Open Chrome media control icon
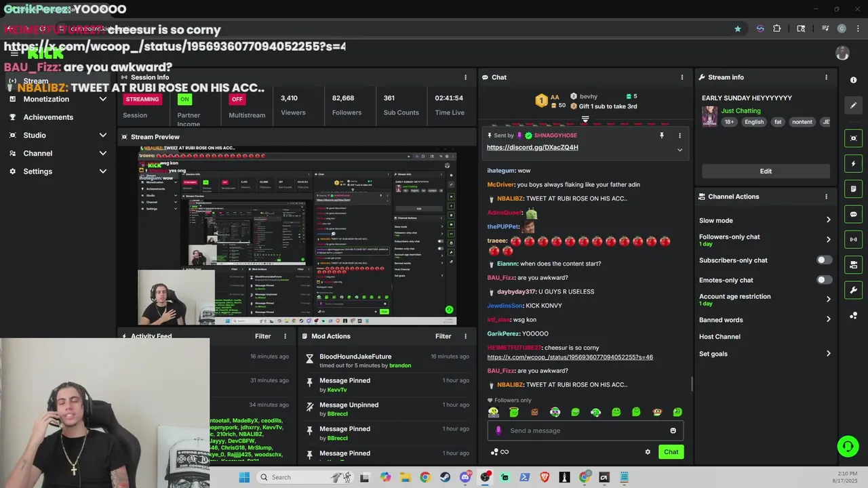The image size is (868, 488). coord(825,28)
